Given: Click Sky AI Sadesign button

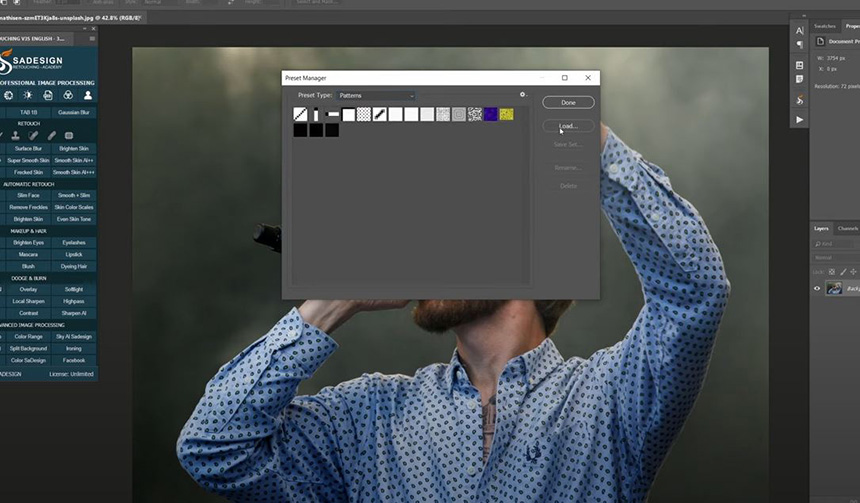Looking at the screenshot, I should (x=74, y=337).
